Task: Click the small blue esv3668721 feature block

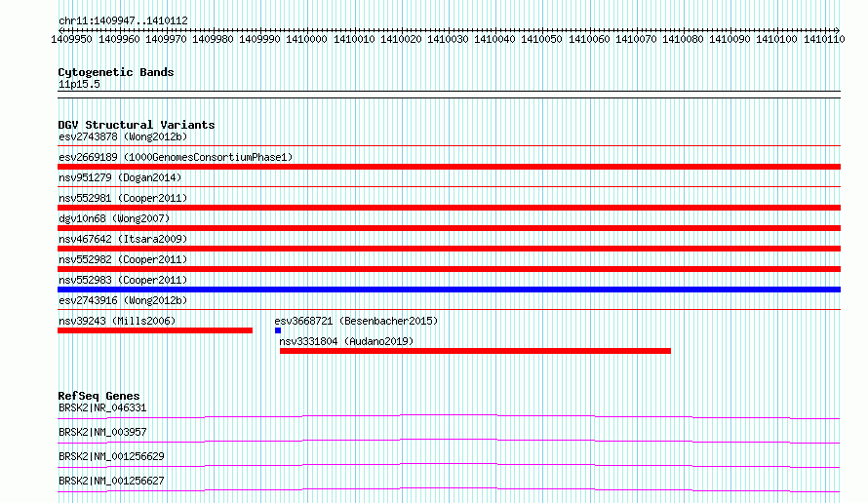Action: pos(278,330)
